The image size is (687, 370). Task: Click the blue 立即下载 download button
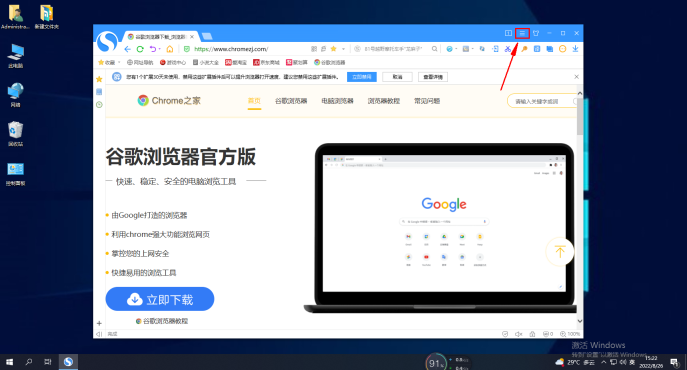[x=160, y=299]
